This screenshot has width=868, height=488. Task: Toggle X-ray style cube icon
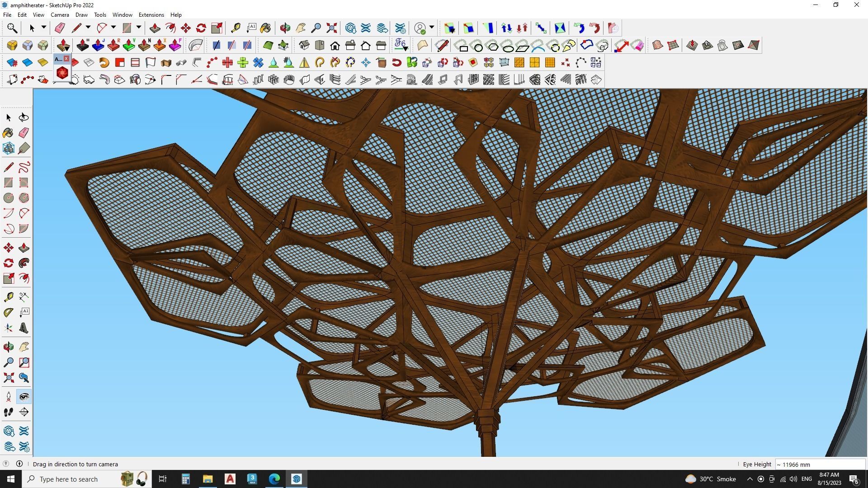28,45
